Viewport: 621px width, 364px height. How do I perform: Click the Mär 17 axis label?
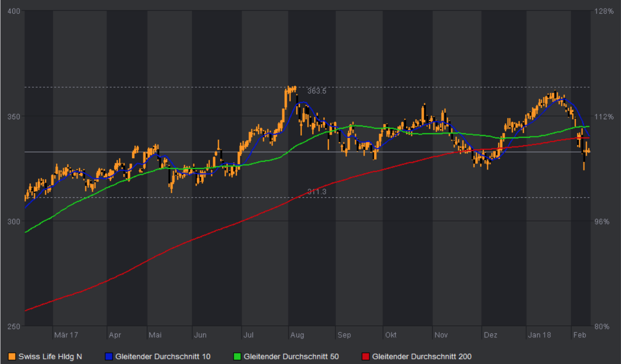66,335
